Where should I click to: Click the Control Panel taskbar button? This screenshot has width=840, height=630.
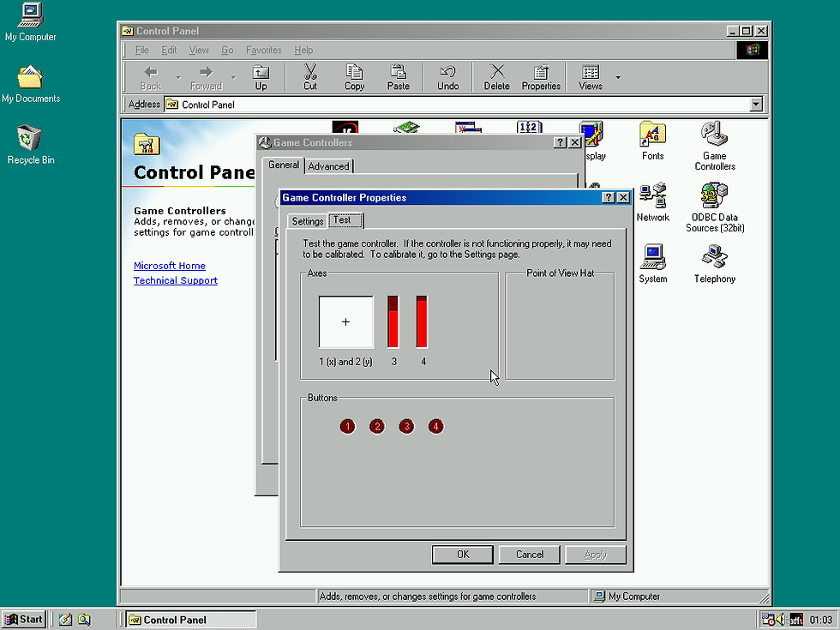(x=191, y=620)
